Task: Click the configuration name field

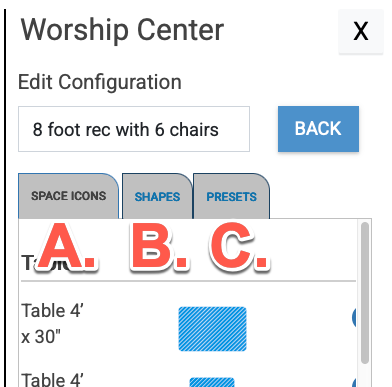Action: (134, 129)
